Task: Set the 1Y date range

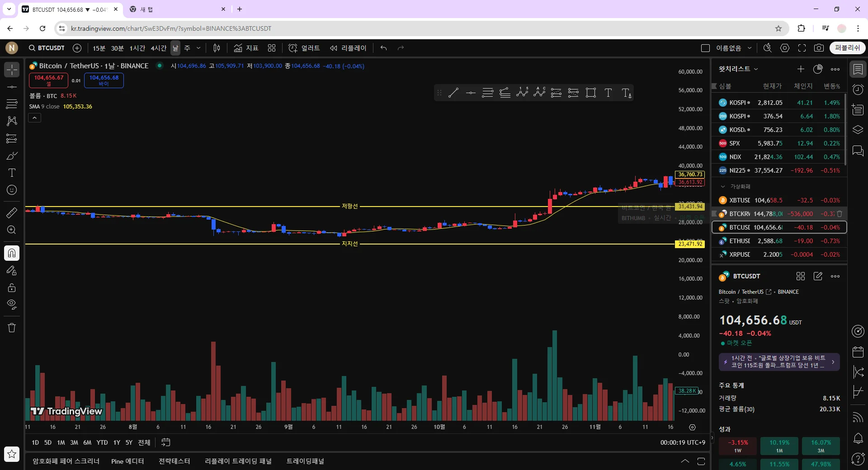Action: [117, 443]
